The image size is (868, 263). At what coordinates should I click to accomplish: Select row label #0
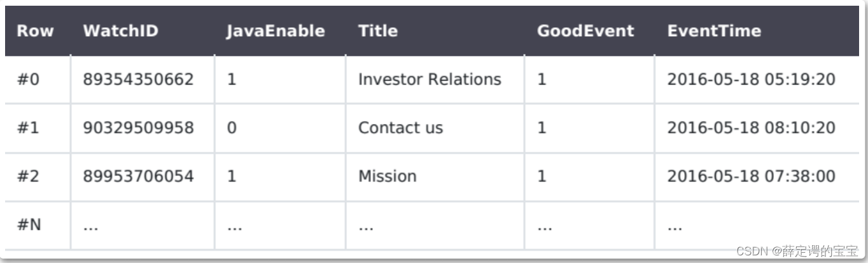pyautogui.click(x=29, y=79)
